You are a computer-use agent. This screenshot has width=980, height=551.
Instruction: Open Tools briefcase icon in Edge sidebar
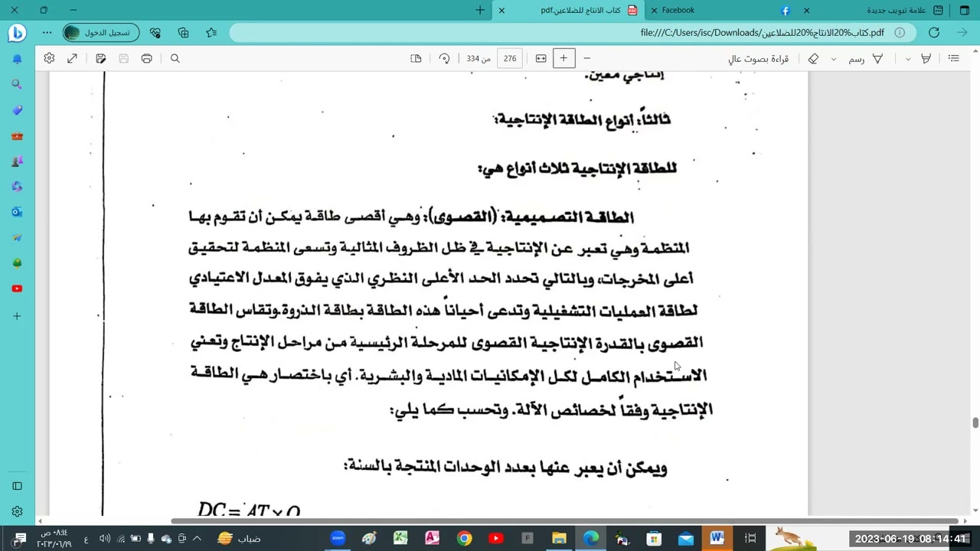pyautogui.click(x=17, y=135)
